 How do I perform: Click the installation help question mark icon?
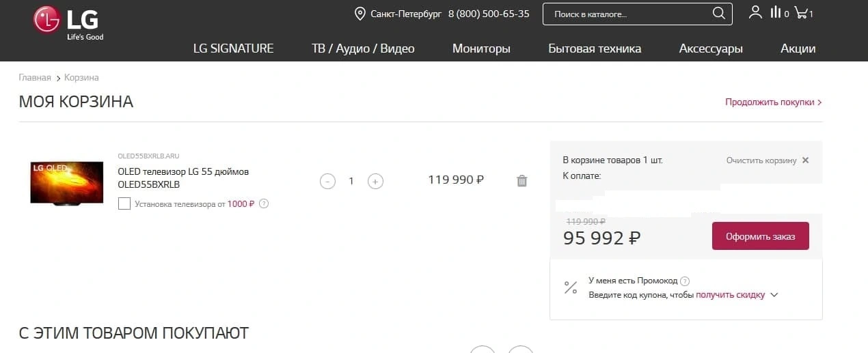point(264,203)
